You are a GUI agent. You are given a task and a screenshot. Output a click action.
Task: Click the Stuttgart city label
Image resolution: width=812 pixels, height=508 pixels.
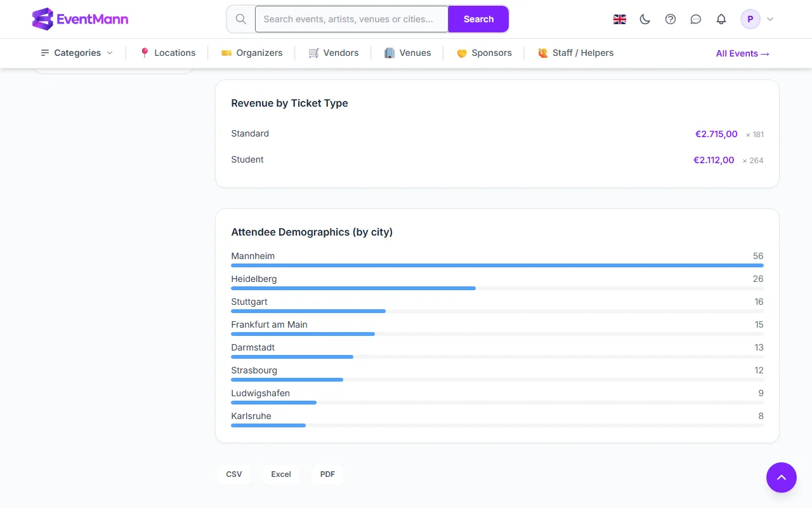pyautogui.click(x=249, y=302)
